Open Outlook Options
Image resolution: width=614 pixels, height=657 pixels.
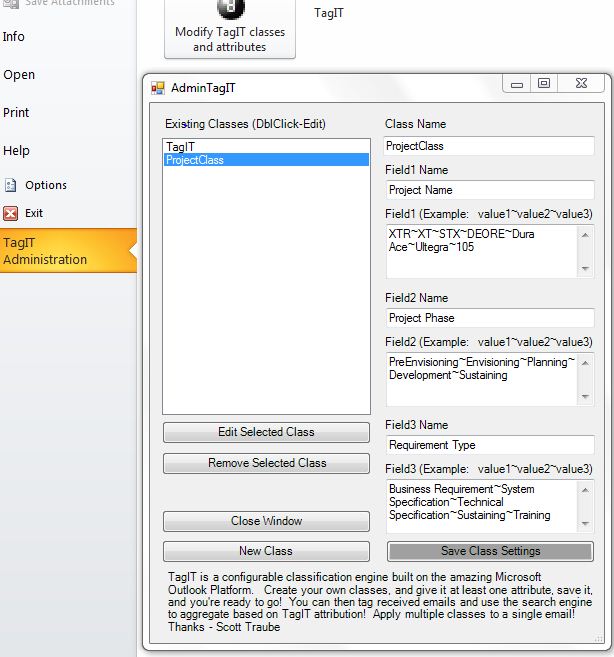(x=46, y=185)
